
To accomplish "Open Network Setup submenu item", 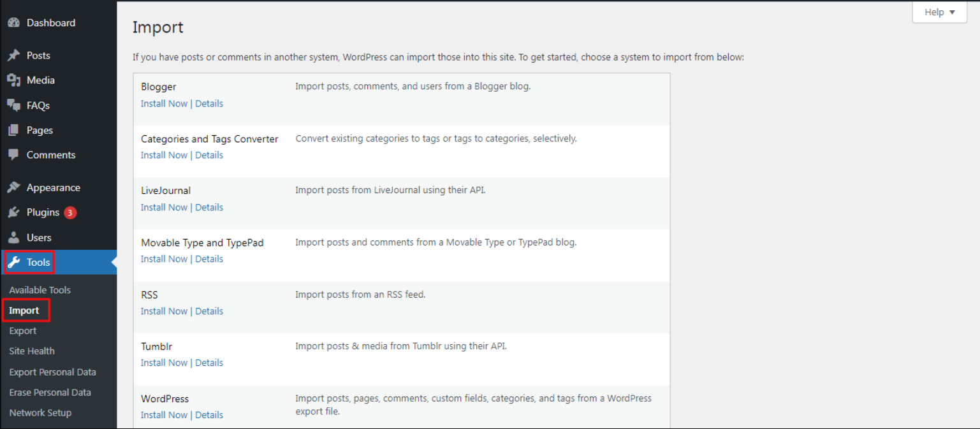I will click(x=40, y=413).
